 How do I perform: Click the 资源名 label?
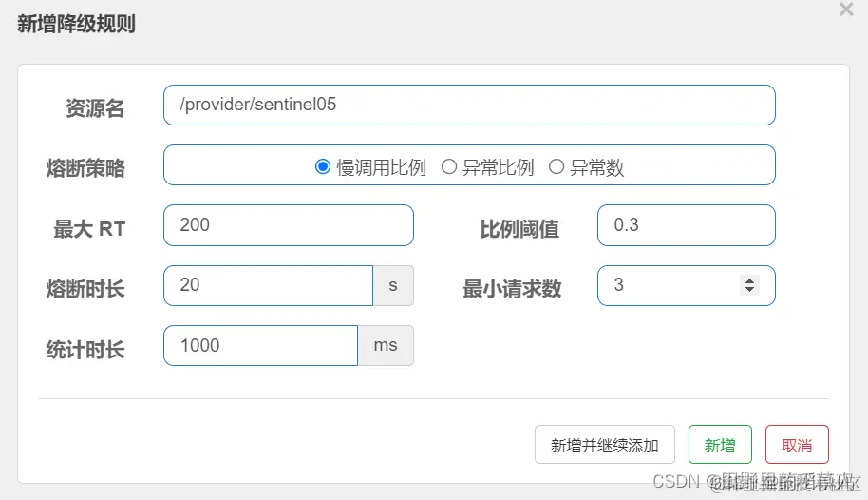(95, 108)
